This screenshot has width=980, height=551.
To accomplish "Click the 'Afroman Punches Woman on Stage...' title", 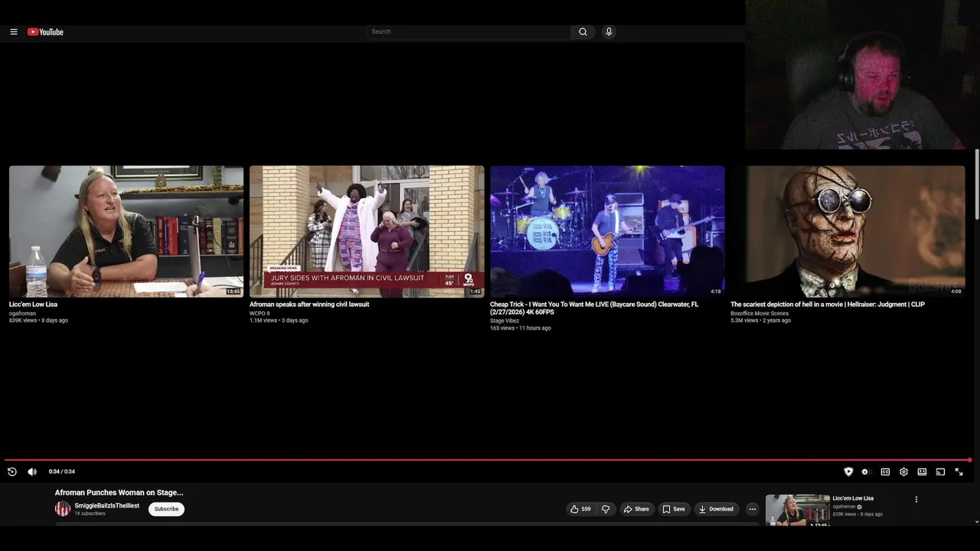I will click(119, 493).
